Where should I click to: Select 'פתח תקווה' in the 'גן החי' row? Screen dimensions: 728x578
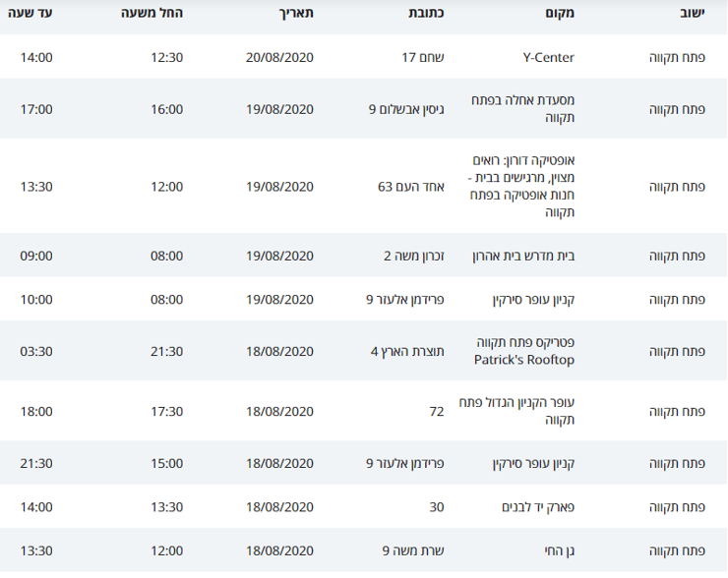pos(677,550)
